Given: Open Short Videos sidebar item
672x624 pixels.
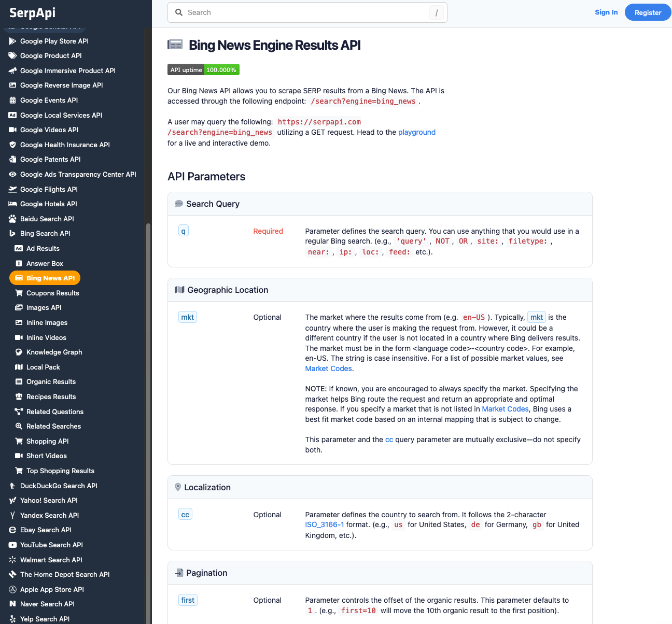Looking at the screenshot, I should click(x=47, y=456).
